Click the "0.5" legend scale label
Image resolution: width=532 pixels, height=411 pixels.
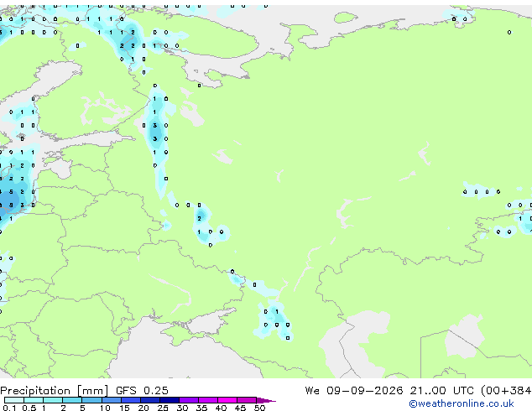pyautogui.click(x=29, y=408)
